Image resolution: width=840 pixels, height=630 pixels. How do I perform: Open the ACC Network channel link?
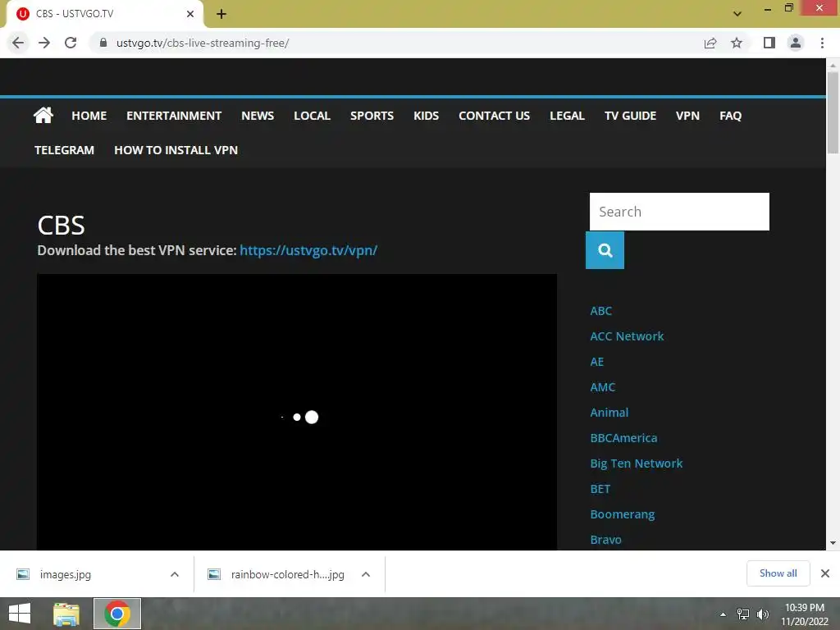627,336
